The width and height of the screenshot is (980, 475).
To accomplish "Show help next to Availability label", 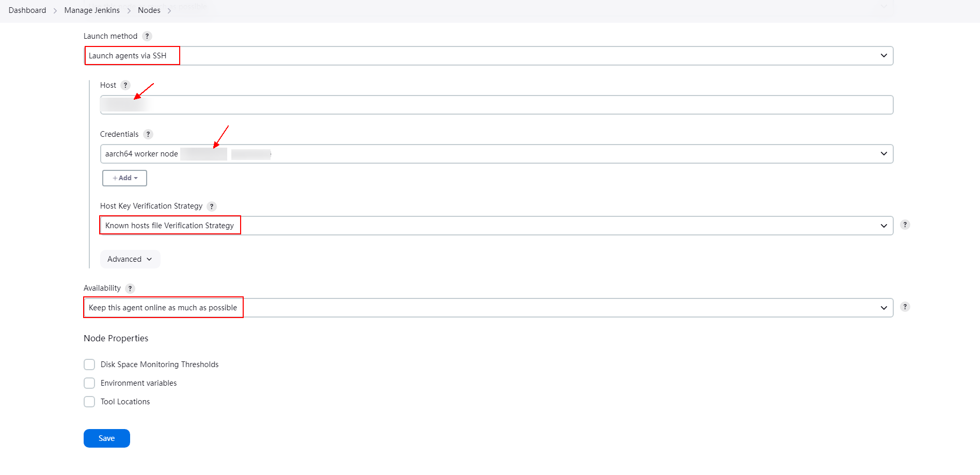I will [x=130, y=289].
